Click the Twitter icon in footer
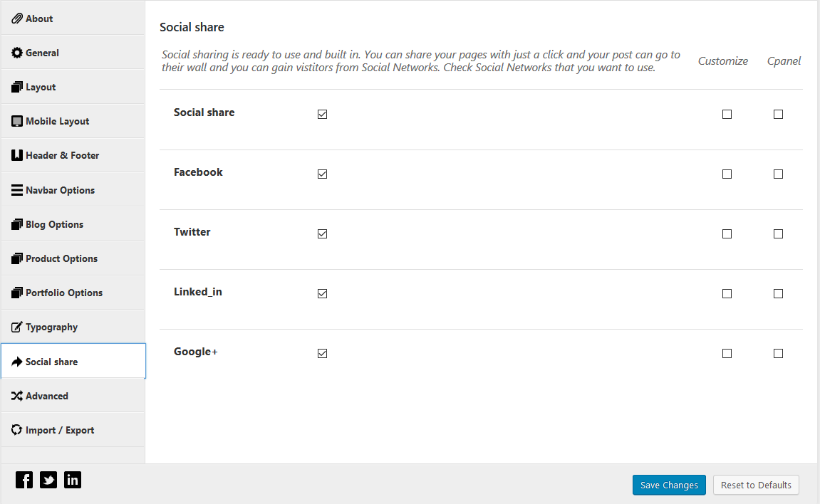The width and height of the screenshot is (820, 504). pyautogui.click(x=48, y=480)
